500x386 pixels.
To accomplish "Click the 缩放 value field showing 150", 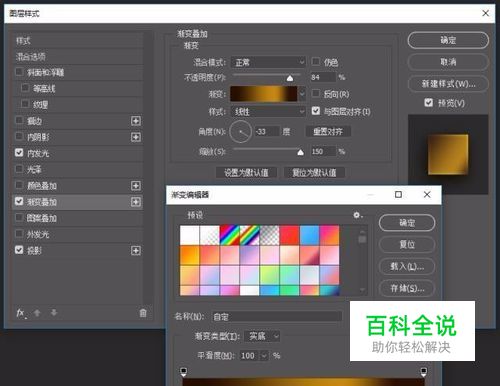I will point(323,152).
